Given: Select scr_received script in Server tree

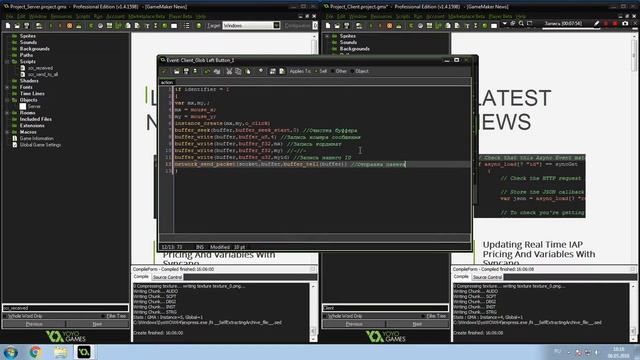Looking at the screenshot, I should [40, 68].
